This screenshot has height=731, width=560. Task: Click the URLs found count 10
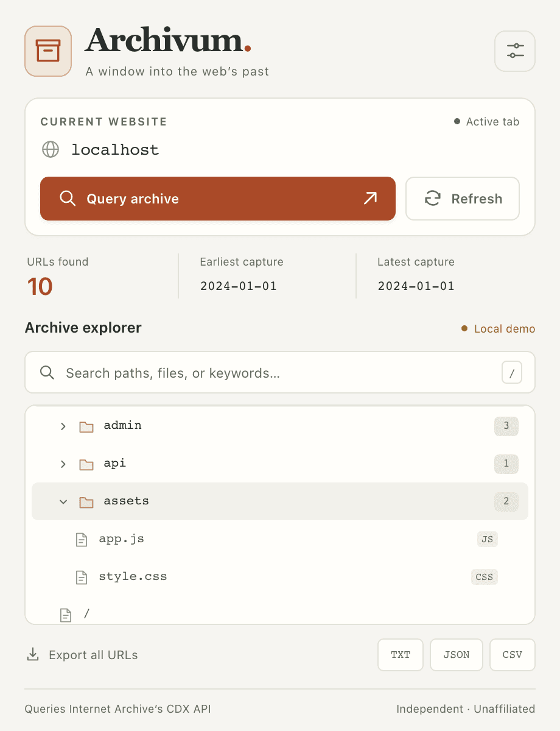tap(40, 286)
